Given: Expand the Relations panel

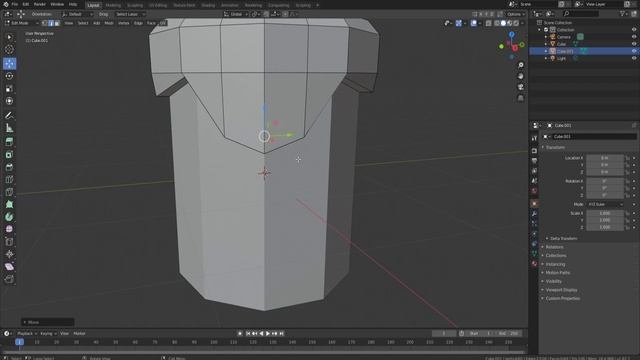Looking at the screenshot, I should (554, 247).
